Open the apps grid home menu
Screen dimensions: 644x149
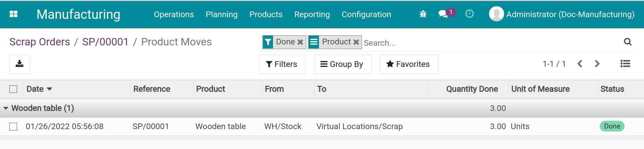[x=13, y=14]
